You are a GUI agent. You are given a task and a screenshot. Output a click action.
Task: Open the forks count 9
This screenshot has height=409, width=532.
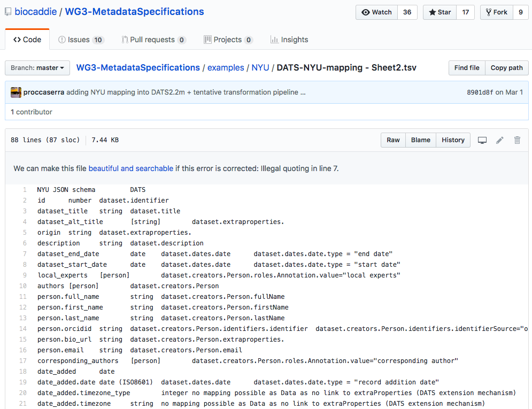pos(520,12)
